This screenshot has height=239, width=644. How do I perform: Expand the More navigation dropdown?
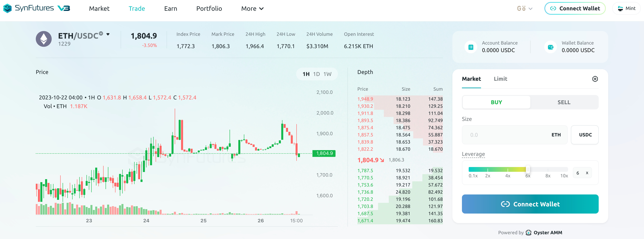tap(252, 8)
